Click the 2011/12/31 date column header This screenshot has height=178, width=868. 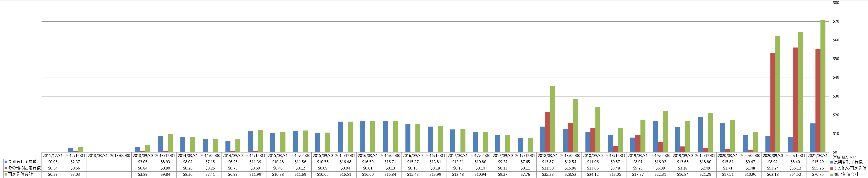pyautogui.click(x=53, y=156)
